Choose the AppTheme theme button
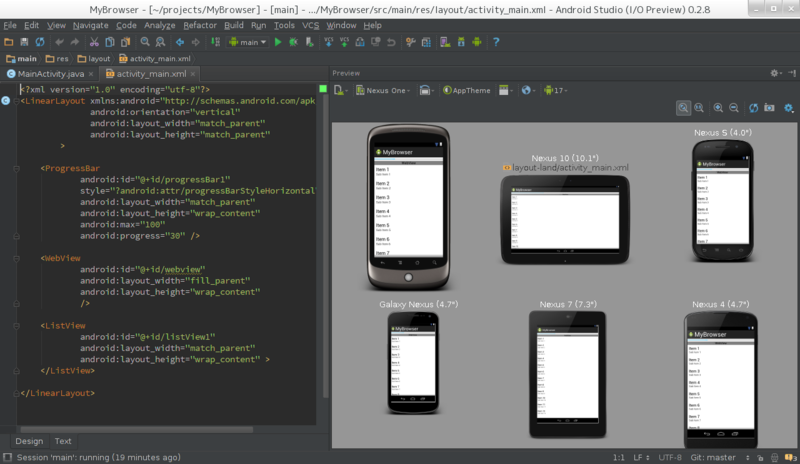The image size is (800, 464). 467,90
